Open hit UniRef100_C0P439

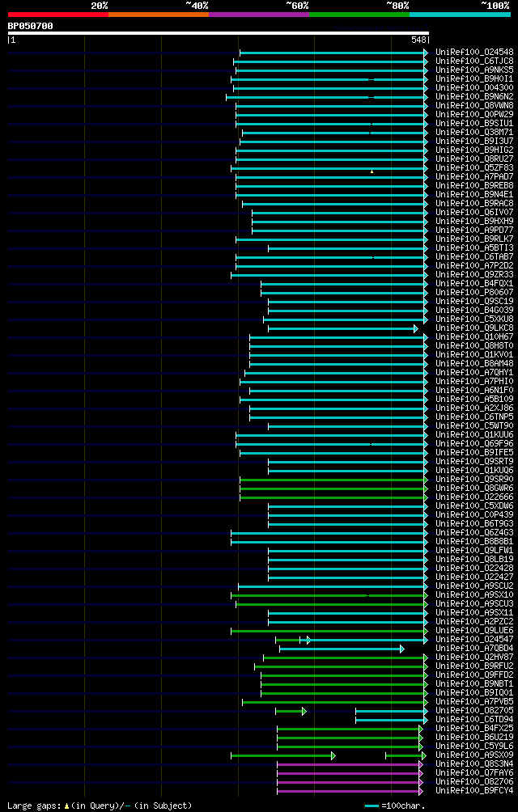click(x=474, y=514)
